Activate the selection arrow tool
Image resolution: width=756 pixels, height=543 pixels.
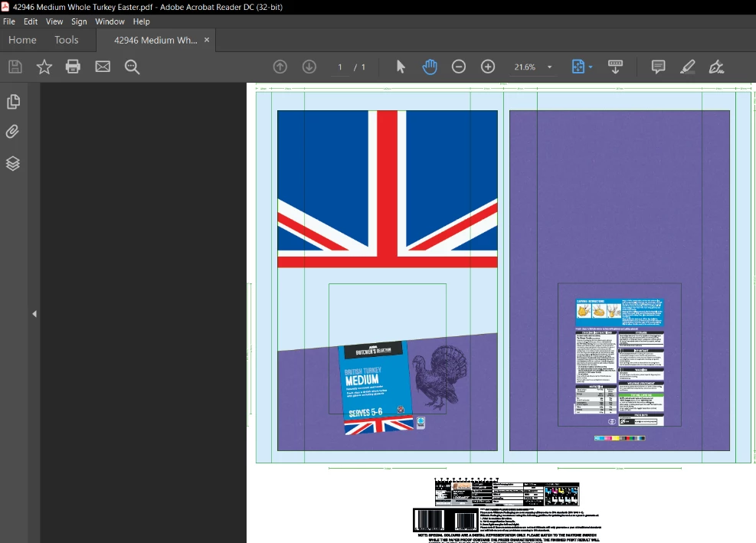point(401,67)
